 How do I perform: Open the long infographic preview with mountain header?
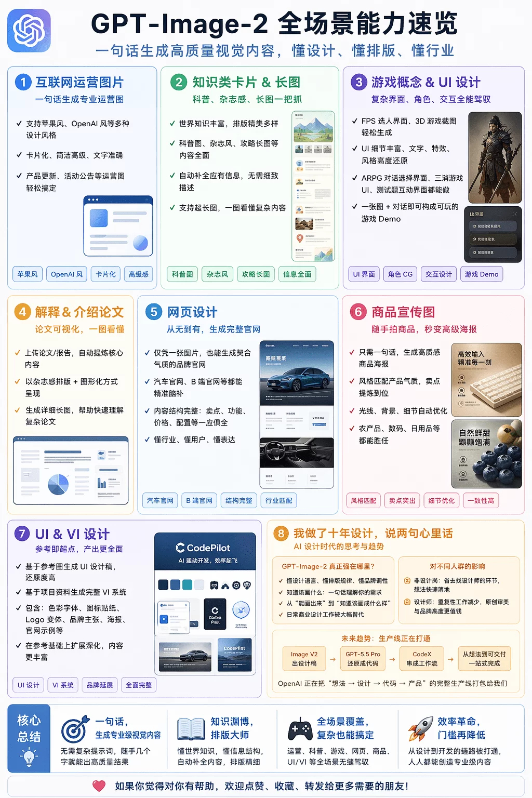click(x=313, y=185)
